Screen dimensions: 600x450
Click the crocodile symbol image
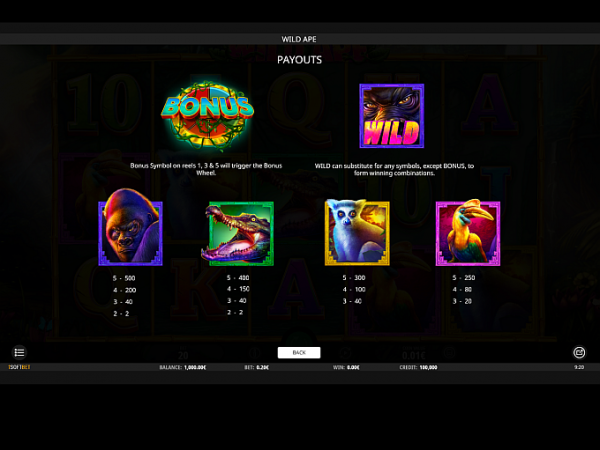tap(238, 233)
